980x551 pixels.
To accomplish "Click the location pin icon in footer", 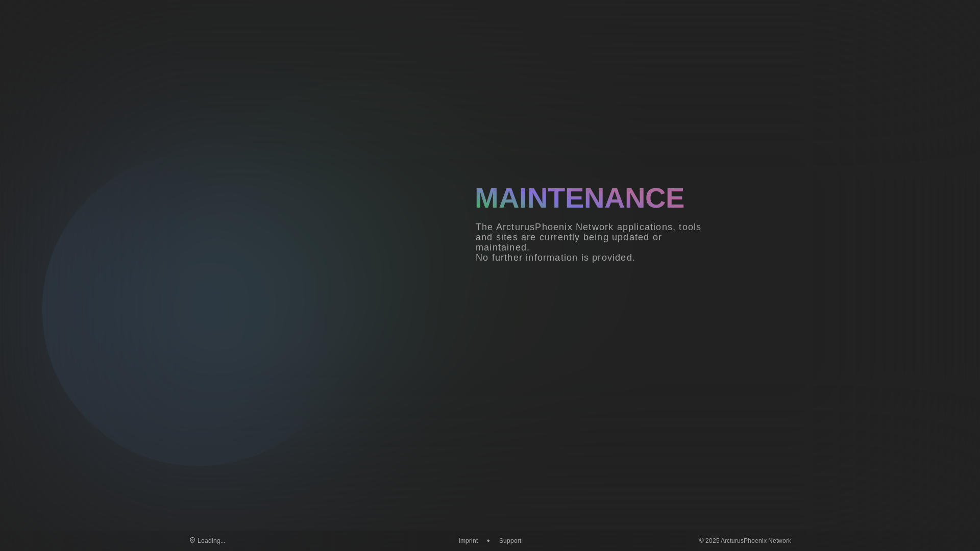I will (x=192, y=540).
